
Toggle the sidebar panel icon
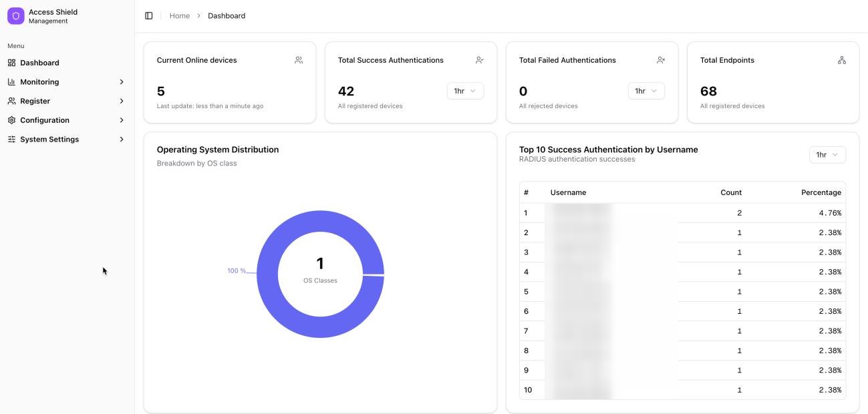coord(149,16)
